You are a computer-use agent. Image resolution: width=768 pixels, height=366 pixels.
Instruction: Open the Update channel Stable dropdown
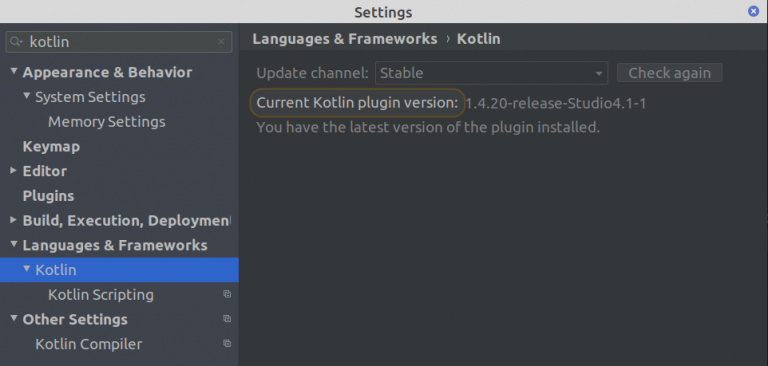click(x=491, y=73)
